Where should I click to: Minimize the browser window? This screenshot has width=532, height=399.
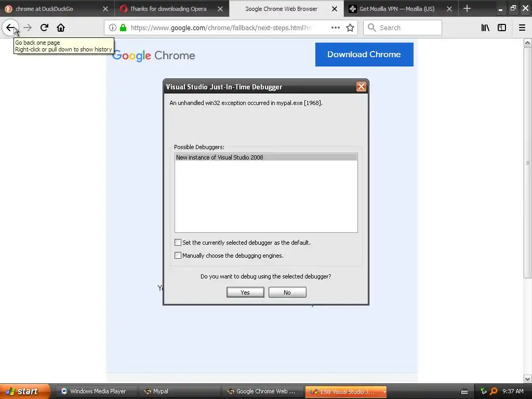pyautogui.click(x=500, y=9)
